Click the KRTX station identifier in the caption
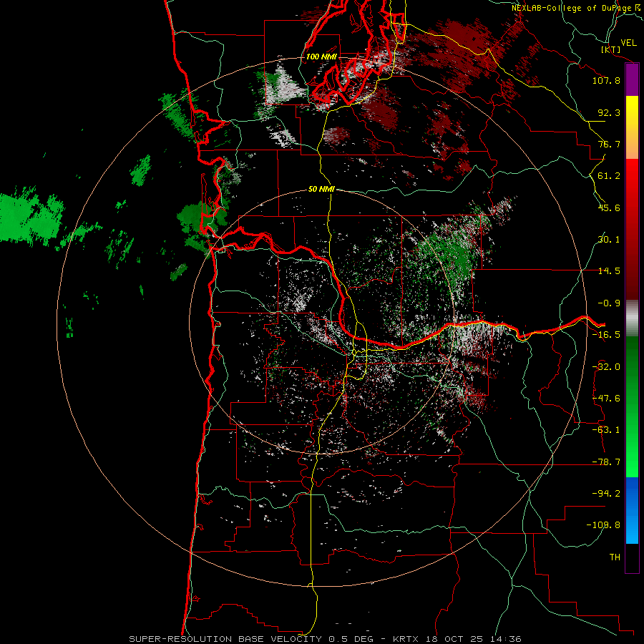 click(406, 639)
